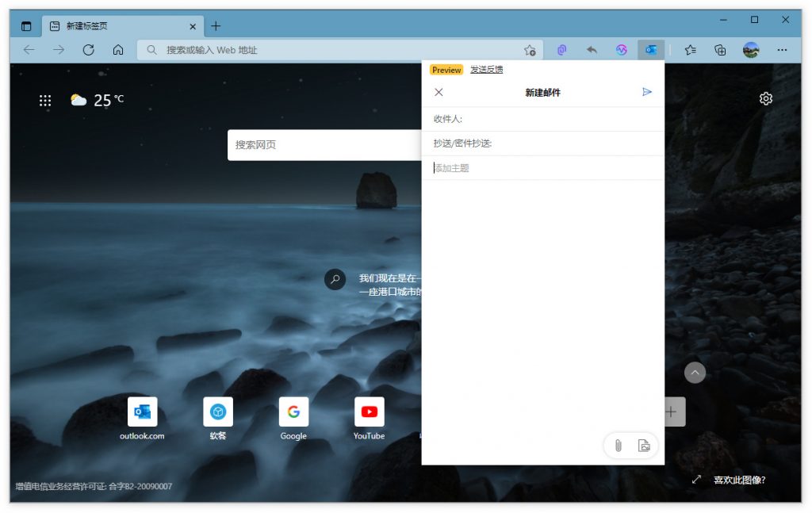Screen dimensions: 812x513
Task: Refresh the page with the reload icon
Action: (88, 49)
